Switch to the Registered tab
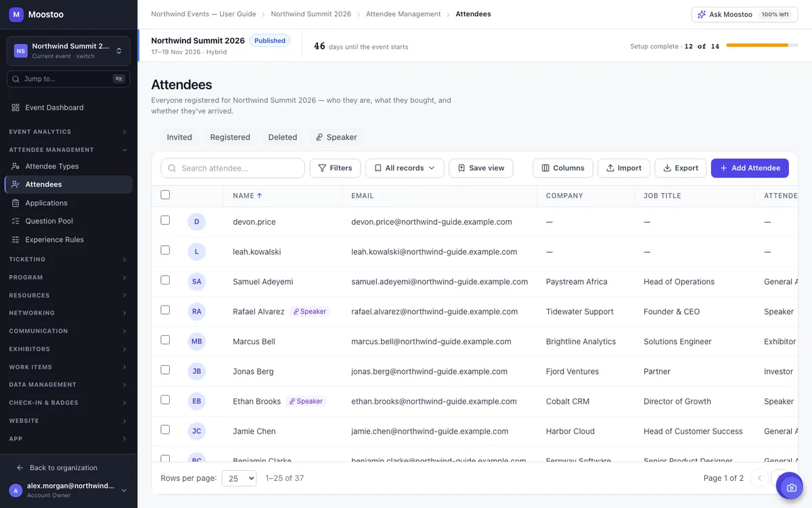The width and height of the screenshot is (812, 508). [230, 137]
